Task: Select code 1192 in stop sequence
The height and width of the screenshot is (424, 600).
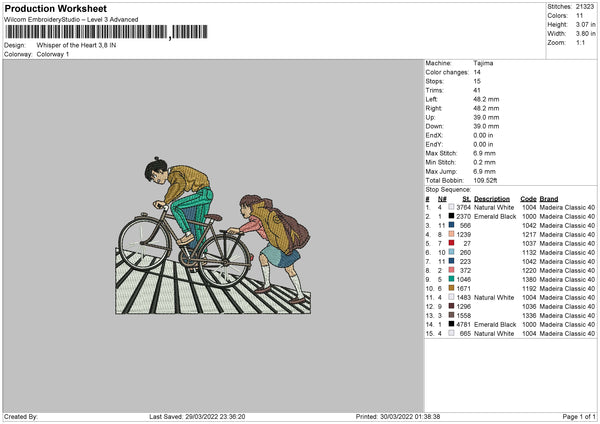Action: [529, 289]
